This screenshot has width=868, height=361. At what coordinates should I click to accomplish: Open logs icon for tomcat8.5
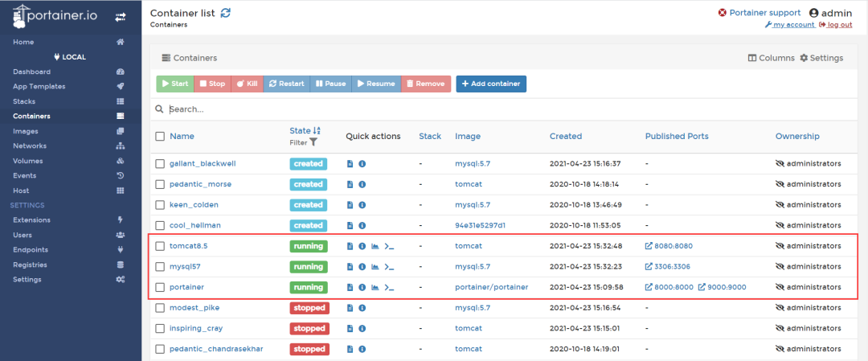[x=350, y=246]
